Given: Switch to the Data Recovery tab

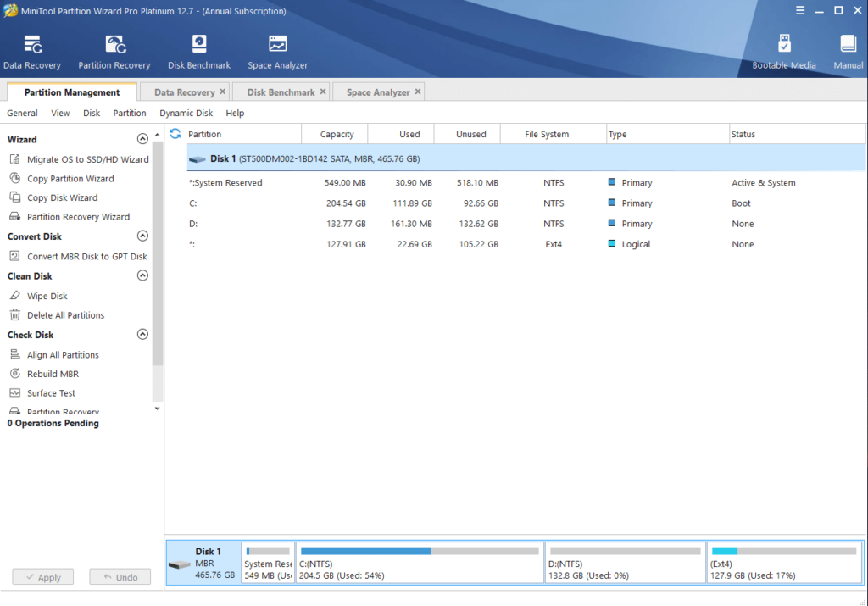Looking at the screenshot, I should click(184, 92).
